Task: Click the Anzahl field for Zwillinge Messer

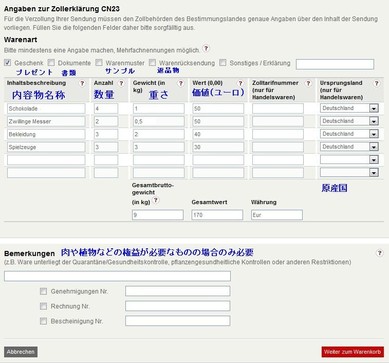Action: point(106,121)
